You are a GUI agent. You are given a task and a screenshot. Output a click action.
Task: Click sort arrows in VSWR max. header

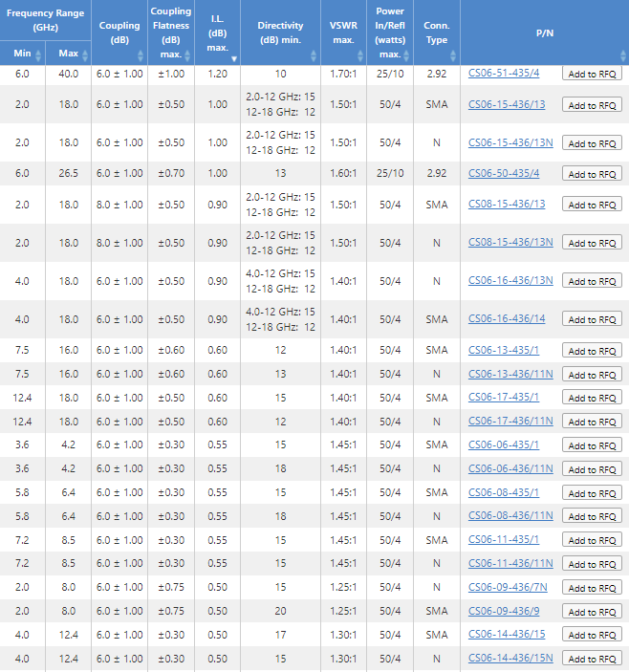[360, 54]
